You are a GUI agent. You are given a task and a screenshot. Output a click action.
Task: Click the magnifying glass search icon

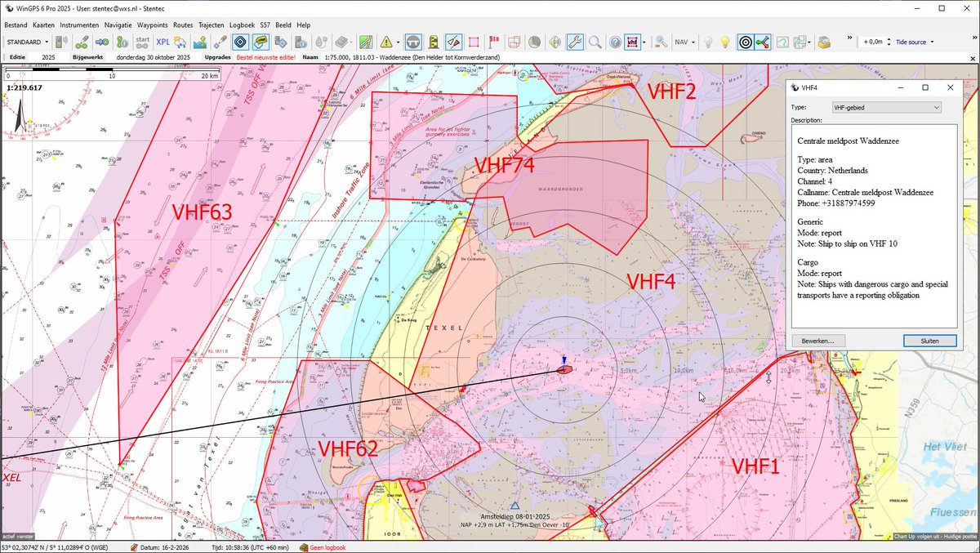pos(595,42)
